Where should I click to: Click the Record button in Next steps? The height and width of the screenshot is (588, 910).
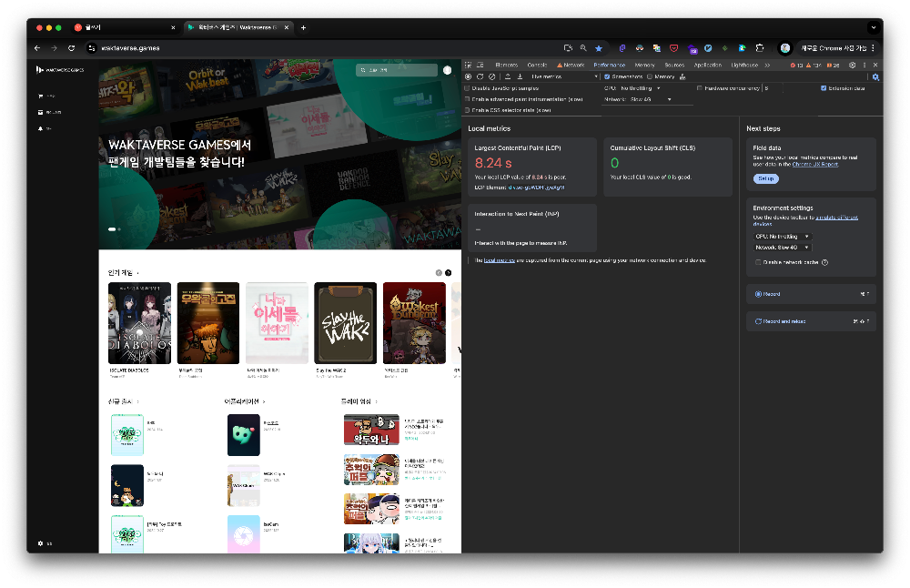point(811,294)
